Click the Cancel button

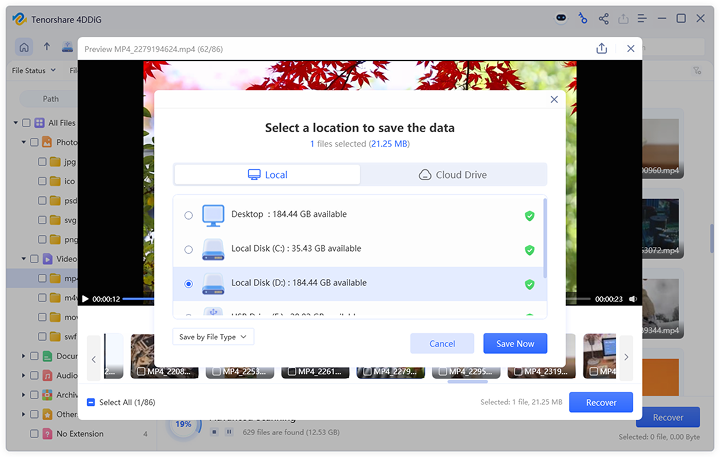pos(442,344)
